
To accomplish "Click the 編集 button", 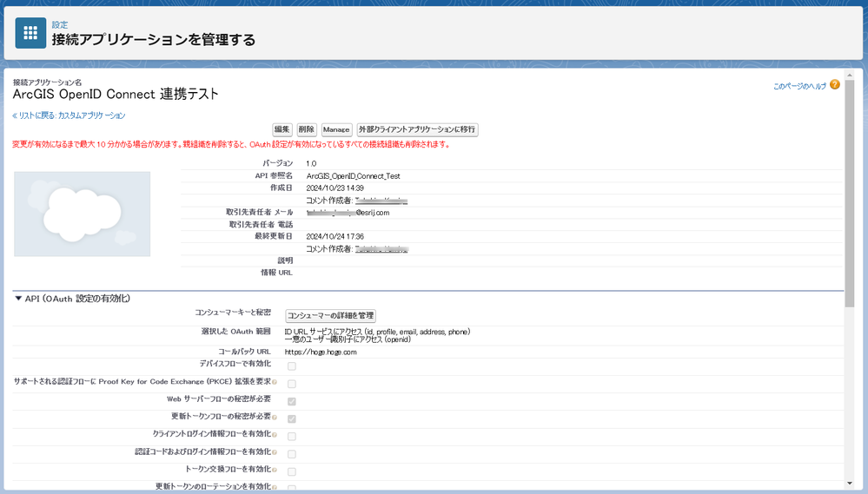I will (x=282, y=129).
